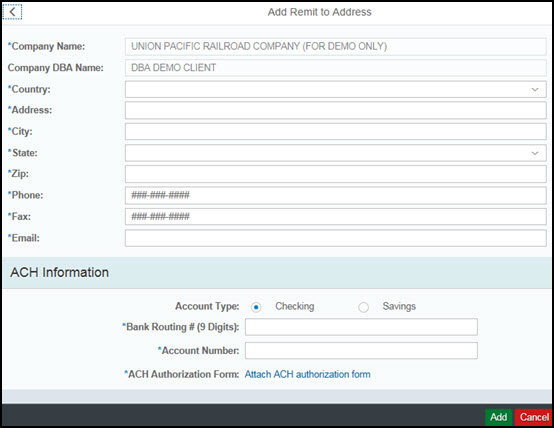Click the Fax number field
Viewport: 554px width, 428px height.
coord(335,216)
